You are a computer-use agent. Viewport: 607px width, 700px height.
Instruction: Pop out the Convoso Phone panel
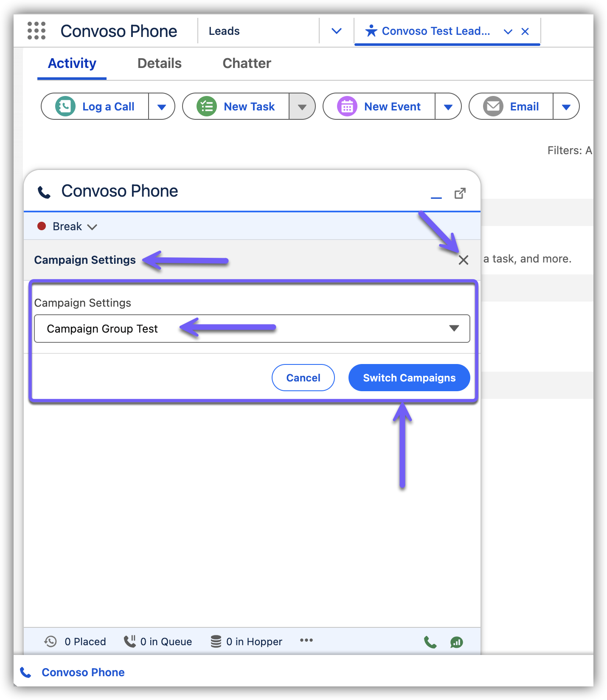460,194
